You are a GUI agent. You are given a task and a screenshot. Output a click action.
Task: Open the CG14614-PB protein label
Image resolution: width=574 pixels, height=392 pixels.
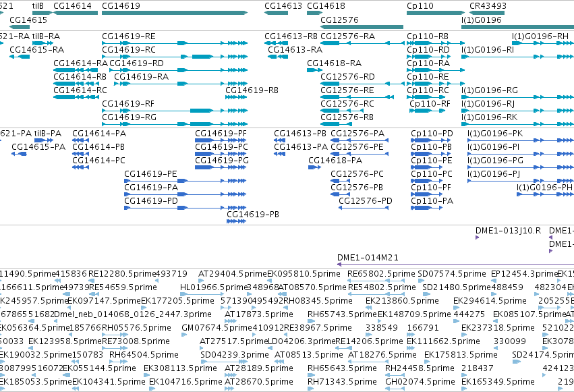pos(98,147)
